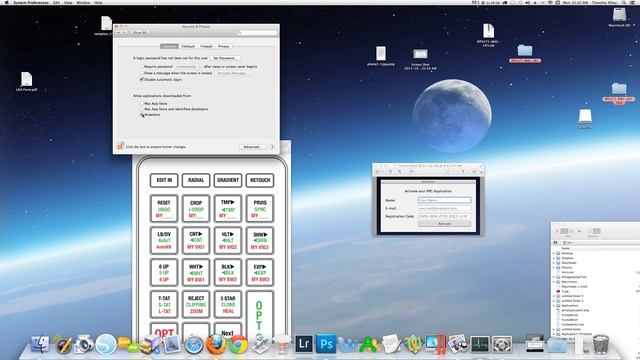640x360 pixels.
Task: Click the Name column header in Finder
Action: (x=565, y=248)
